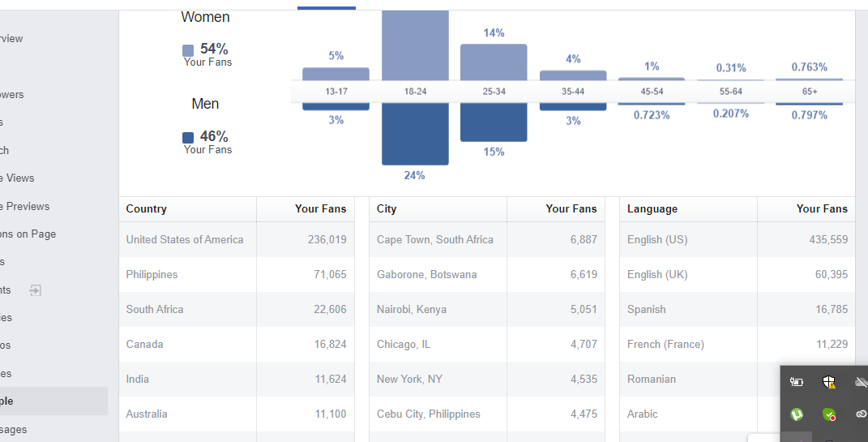The height and width of the screenshot is (442, 868).
Task: Click the women 35-44 bar labeled 4%
Action: (573, 76)
